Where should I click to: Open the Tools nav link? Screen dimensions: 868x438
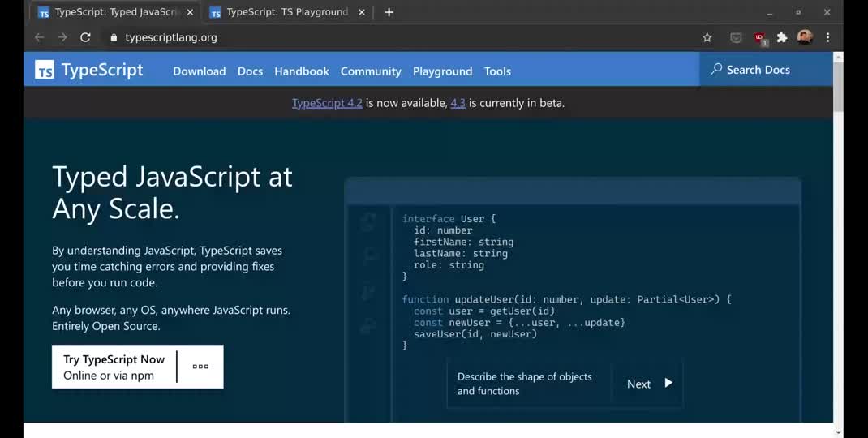pos(497,71)
